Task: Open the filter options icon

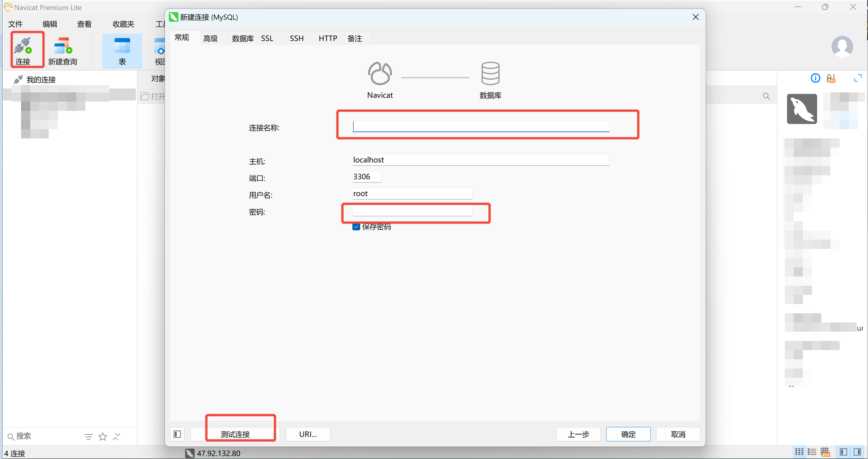Action: 89,436
